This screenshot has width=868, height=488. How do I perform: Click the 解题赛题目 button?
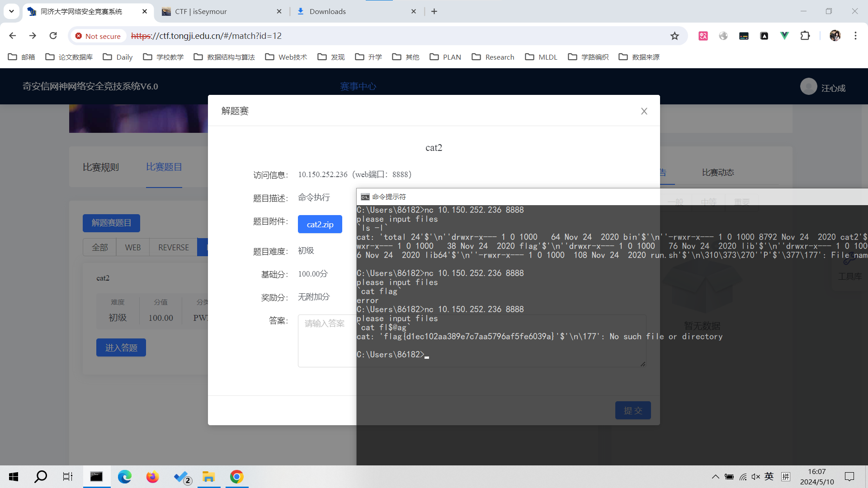tap(111, 223)
